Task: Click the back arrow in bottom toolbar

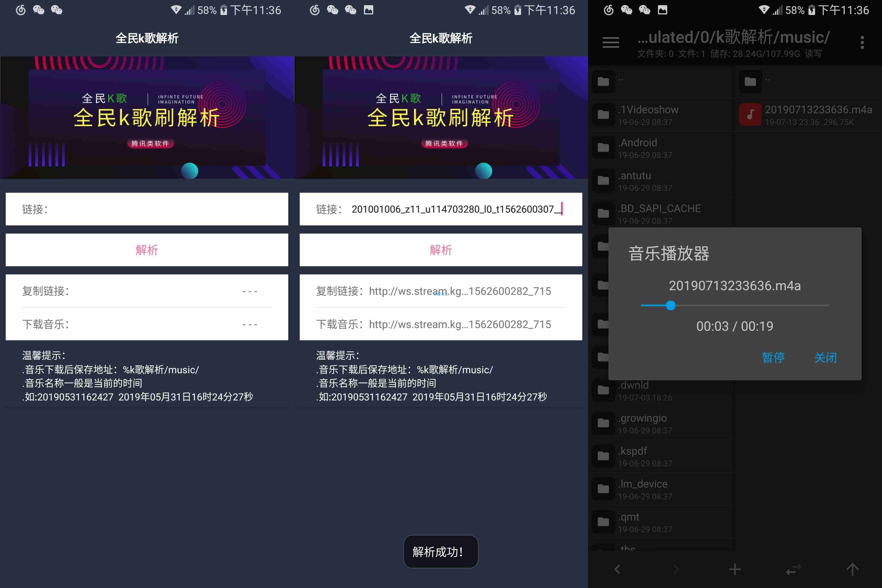Action: [x=617, y=569]
